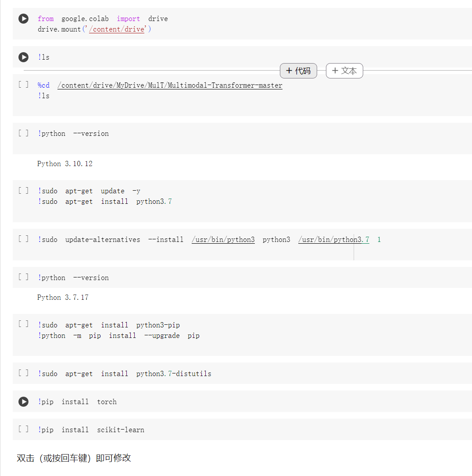Click inside the pip upgrade command code line
Image resolution: width=472 pixels, height=476 pixels.
(x=118, y=335)
